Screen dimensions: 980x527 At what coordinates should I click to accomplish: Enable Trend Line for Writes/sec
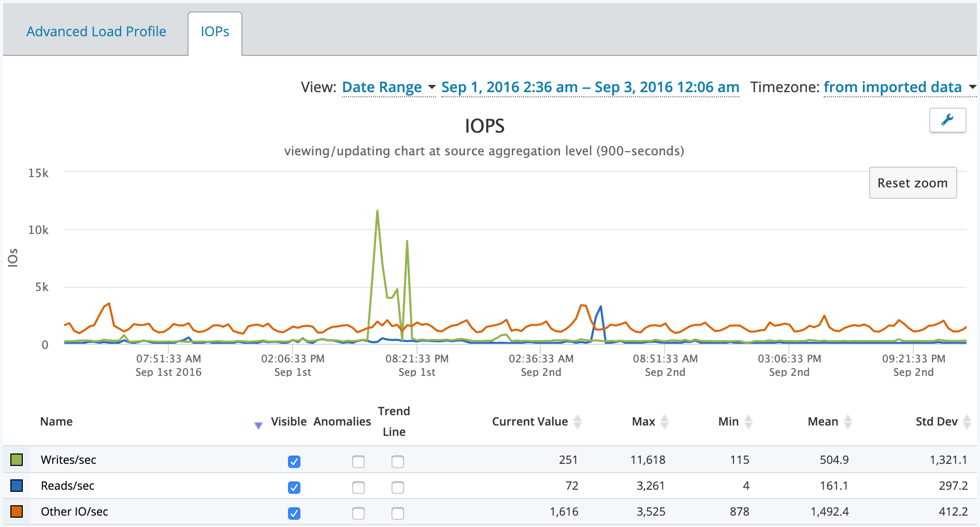pos(398,461)
